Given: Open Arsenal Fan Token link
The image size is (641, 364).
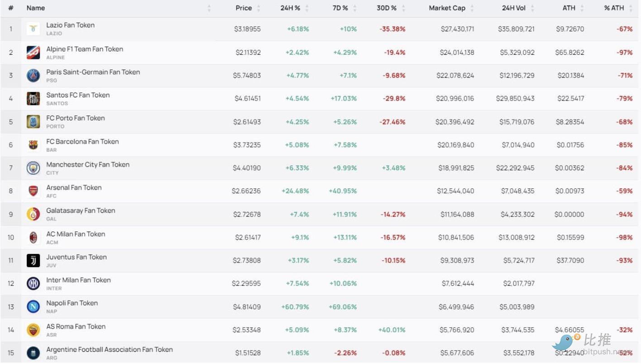Looking at the screenshot, I should click(x=74, y=187).
